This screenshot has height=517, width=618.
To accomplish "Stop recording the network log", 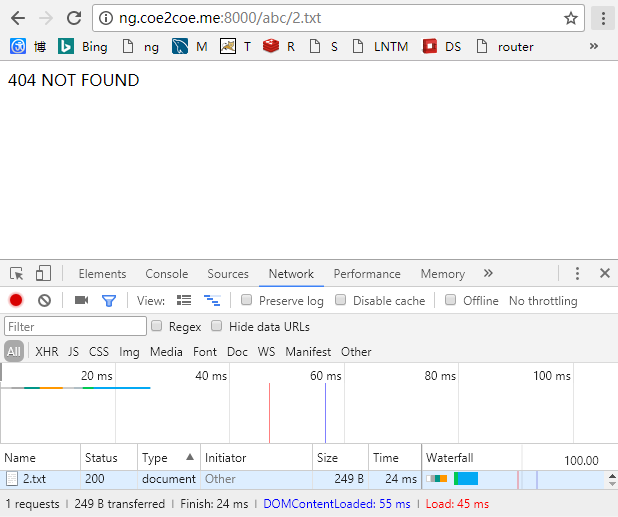I will pyautogui.click(x=16, y=300).
